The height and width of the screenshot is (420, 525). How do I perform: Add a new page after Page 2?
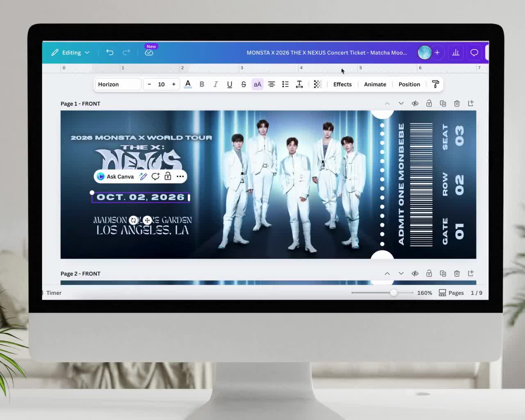(x=471, y=273)
